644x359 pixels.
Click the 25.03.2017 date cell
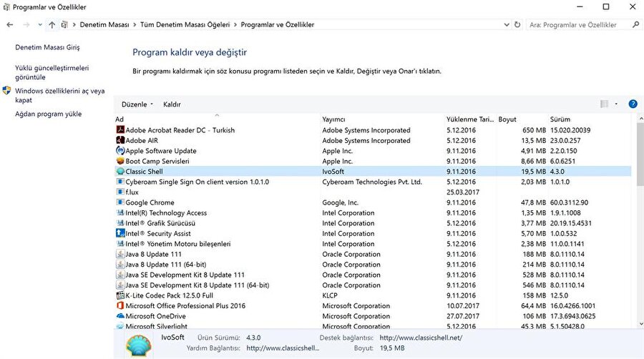coord(463,192)
